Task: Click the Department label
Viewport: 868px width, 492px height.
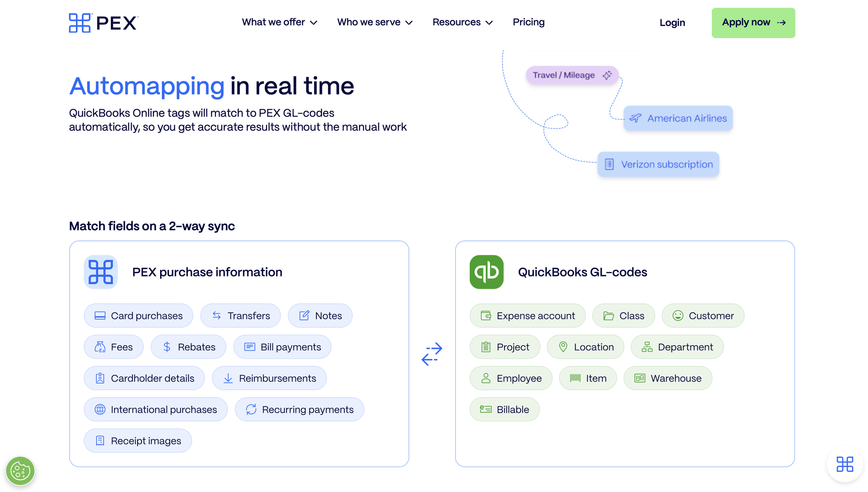Action: (685, 347)
